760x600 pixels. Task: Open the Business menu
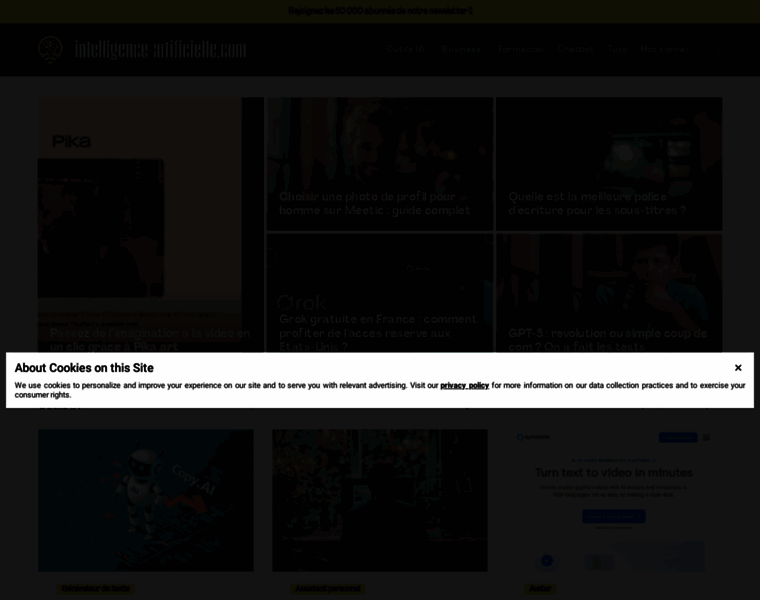click(462, 49)
